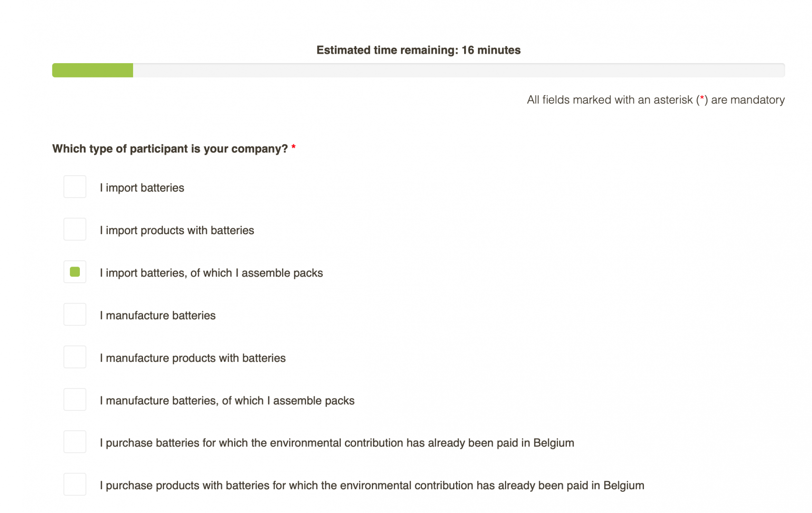The image size is (812, 513).
Task: Uncheck the import batteries, assemble packs checkbox
Action: click(75, 272)
